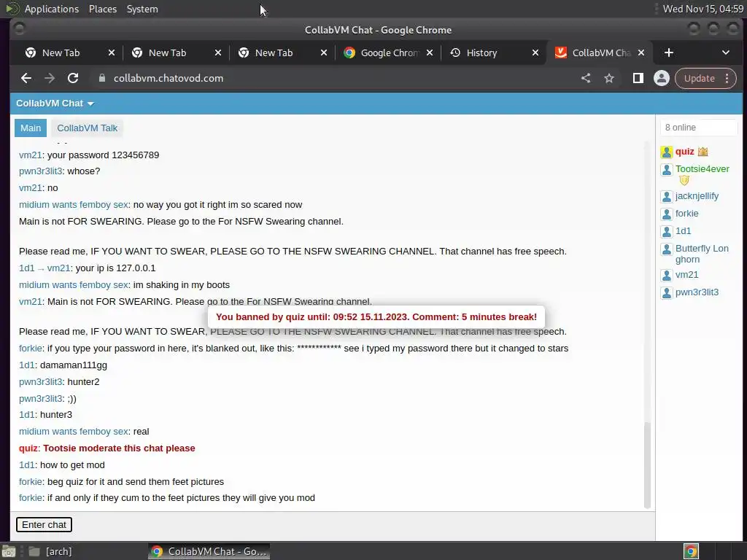747x560 pixels.
Task: Close the History tab
Action: coord(535,52)
